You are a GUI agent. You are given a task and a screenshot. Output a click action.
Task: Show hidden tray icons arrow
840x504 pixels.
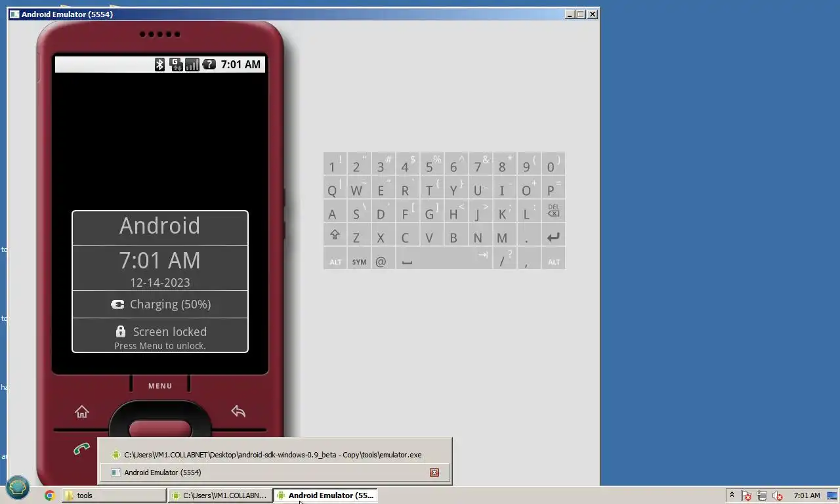732,495
